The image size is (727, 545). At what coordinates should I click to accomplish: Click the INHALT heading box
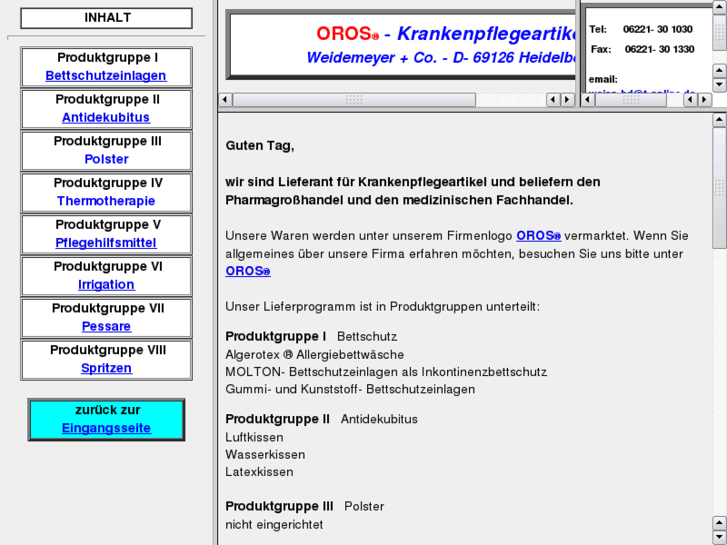(x=106, y=18)
